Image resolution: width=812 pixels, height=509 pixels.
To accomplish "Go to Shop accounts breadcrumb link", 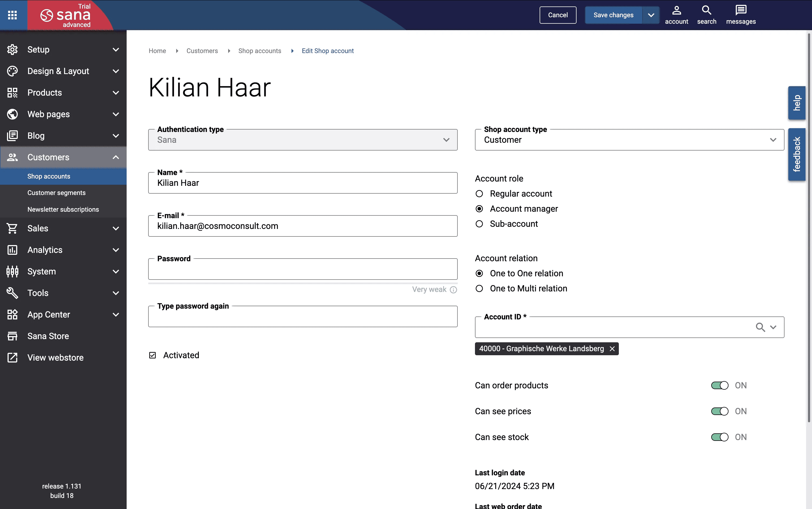I will (x=260, y=51).
